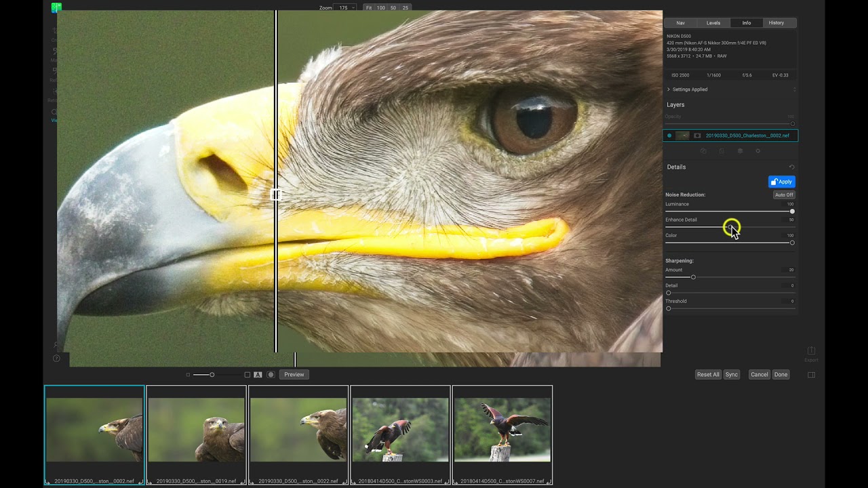
Task: Set zoom to 100
Action: point(381,7)
